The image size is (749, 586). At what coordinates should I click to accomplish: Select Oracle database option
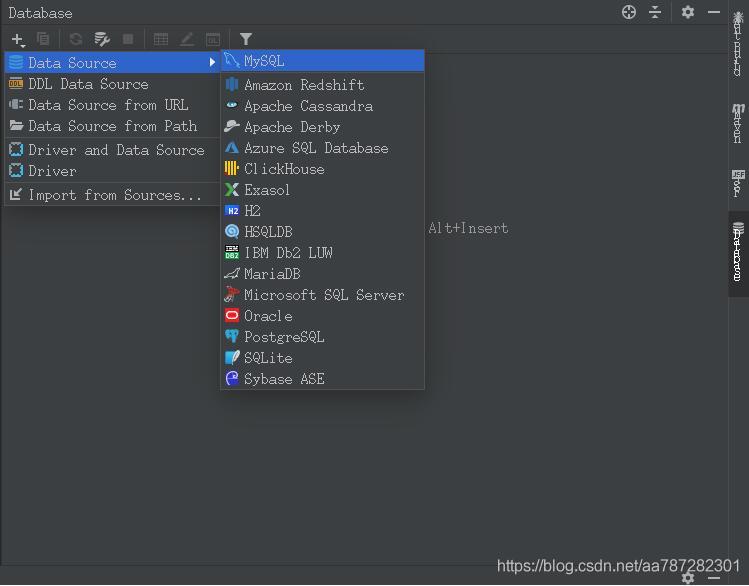click(268, 316)
